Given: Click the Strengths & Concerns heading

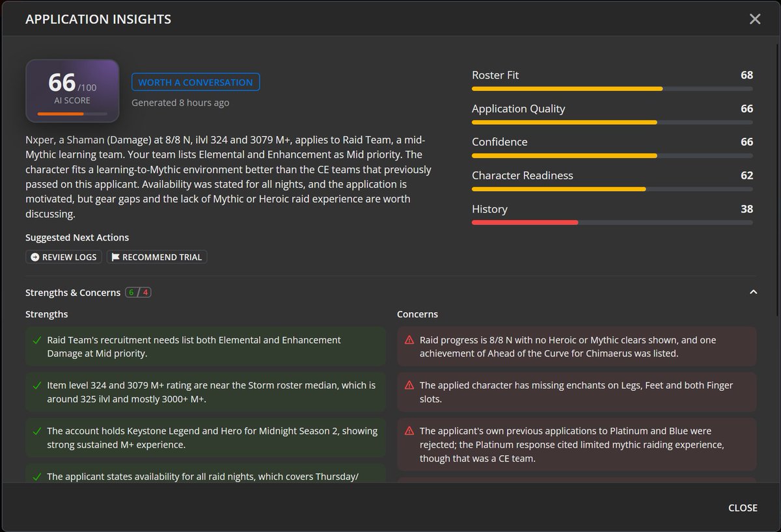Looking at the screenshot, I should click(x=73, y=293).
